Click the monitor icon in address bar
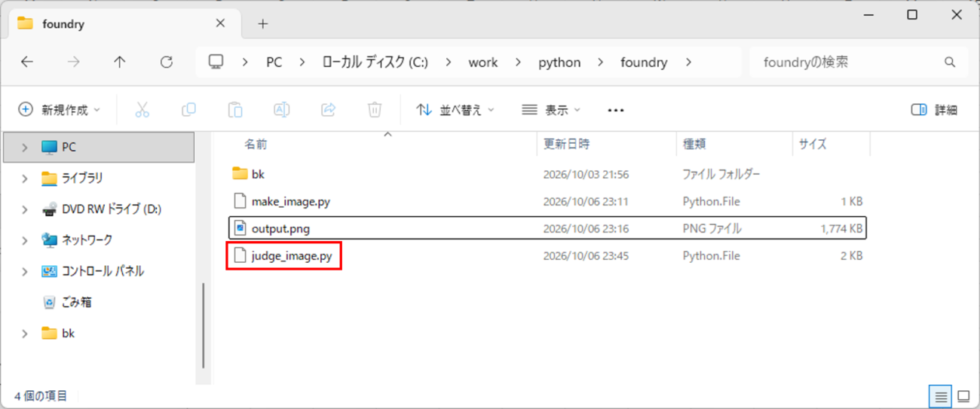The width and height of the screenshot is (980, 409). 216,62
